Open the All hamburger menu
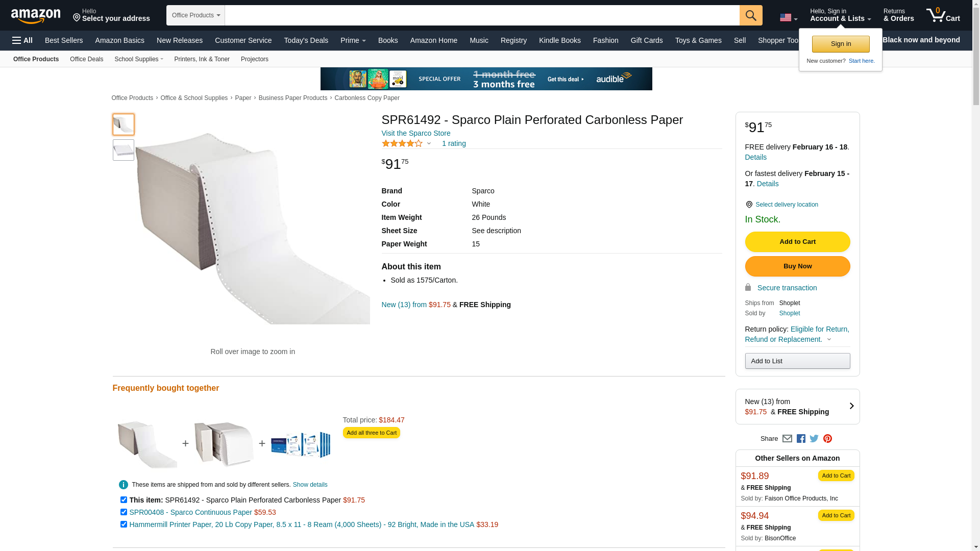The image size is (980, 551). click(22, 40)
